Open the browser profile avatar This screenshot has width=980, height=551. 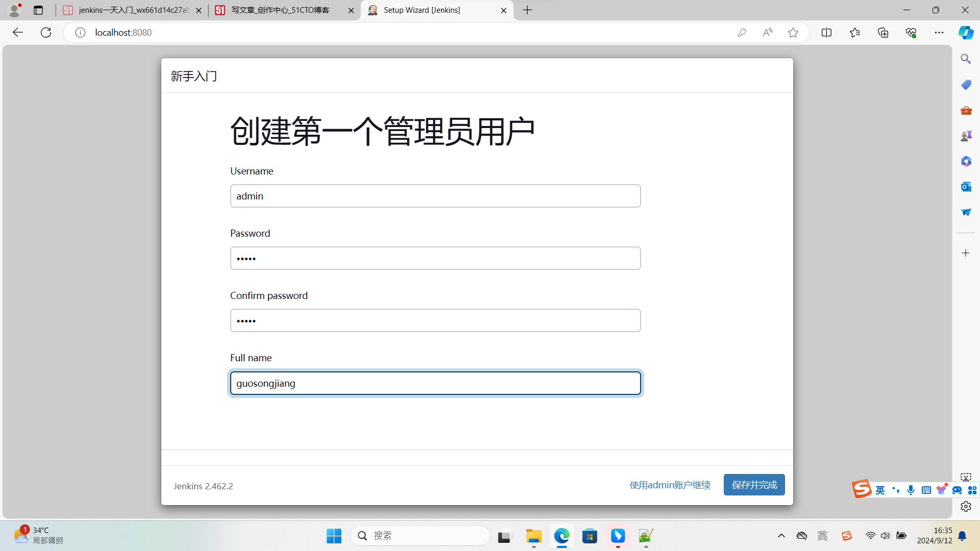tap(15, 10)
